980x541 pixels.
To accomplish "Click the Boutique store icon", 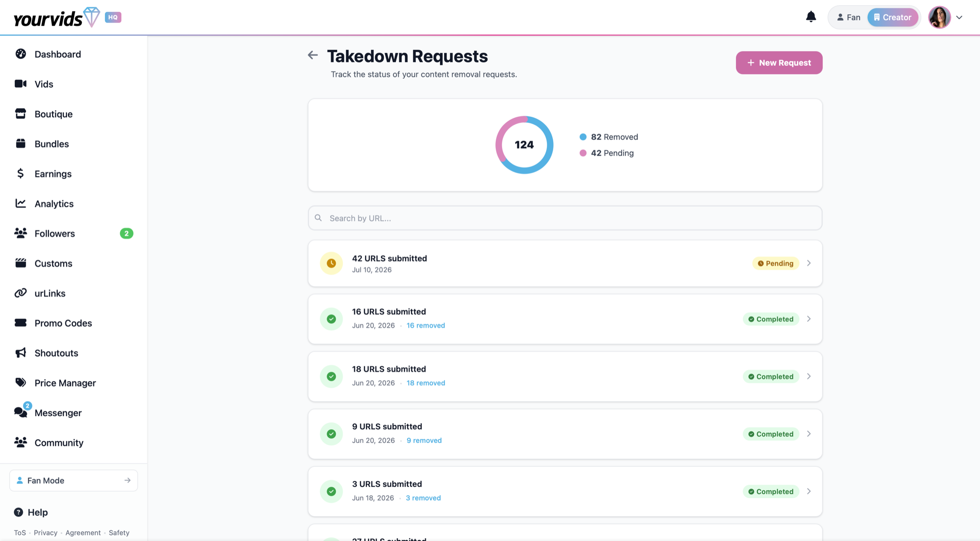I will click(x=21, y=113).
